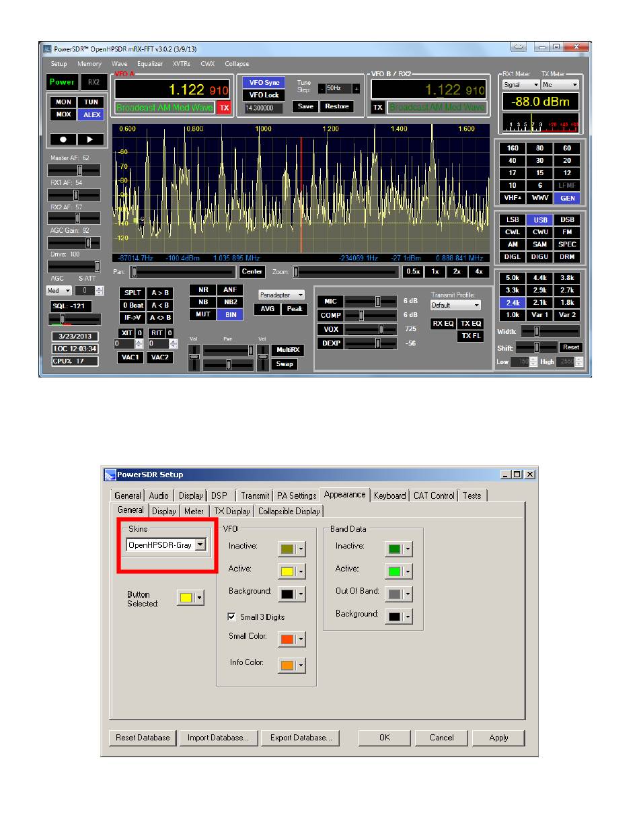Switch to the Appearance tab
The height and width of the screenshot is (840, 639).
point(345,495)
